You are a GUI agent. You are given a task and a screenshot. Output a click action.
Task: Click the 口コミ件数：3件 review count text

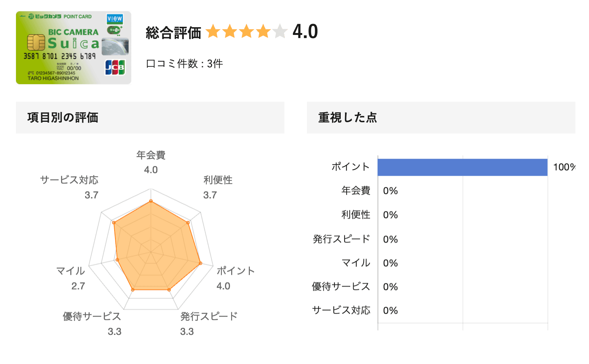[x=184, y=64]
